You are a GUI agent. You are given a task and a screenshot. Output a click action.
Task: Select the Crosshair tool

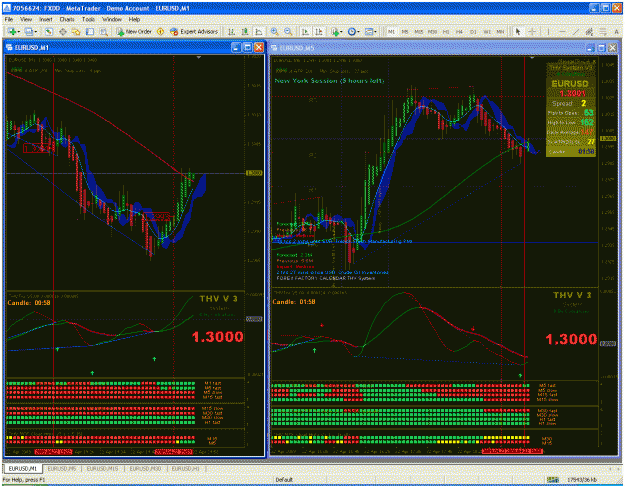[x=532, y=31]
